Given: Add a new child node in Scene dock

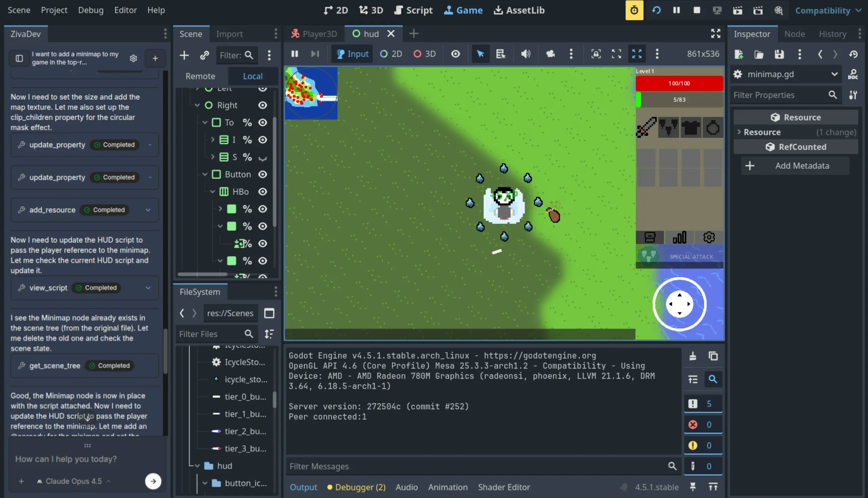Looking at the screenshot, I should (x=184, y=55).
